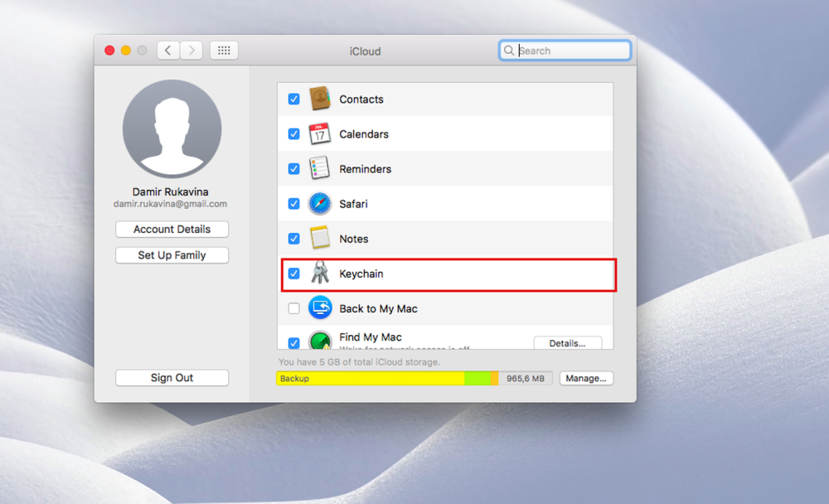Click the damir.rukavina@gmail.com email
The width and height of the screenshot is (829, 504).
(x=170, y=204)
